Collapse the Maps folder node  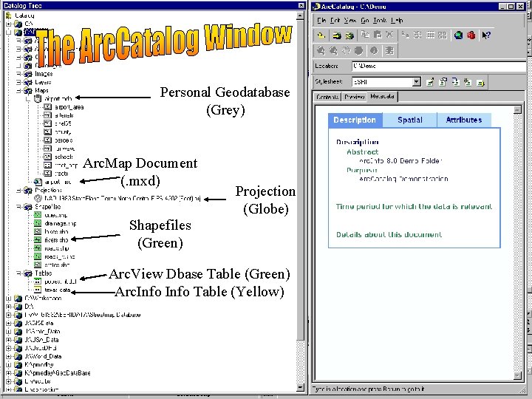click(18, 91)
